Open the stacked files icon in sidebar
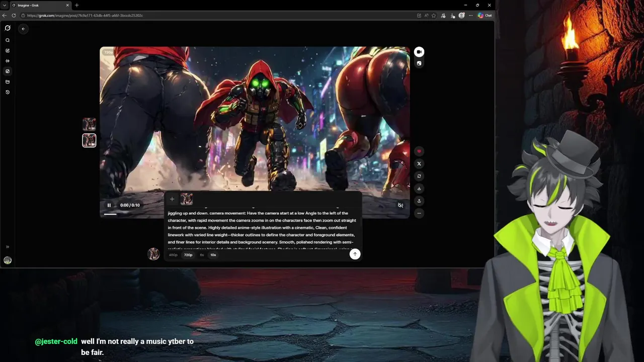 point(8,81)
